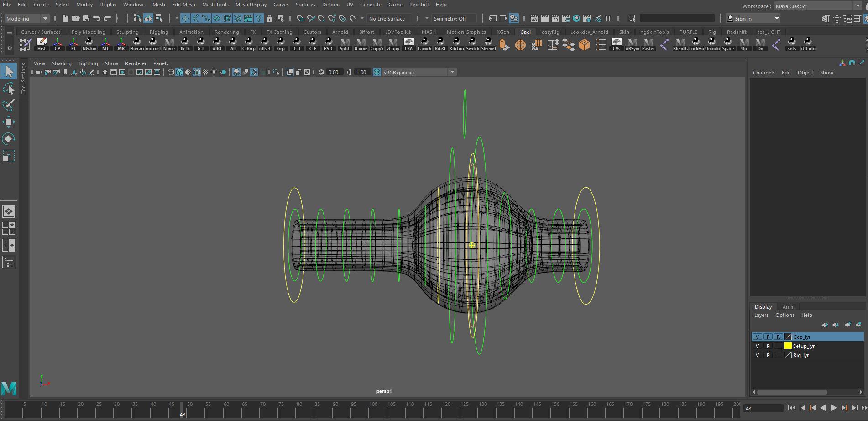Expand the sRGB gamma view transform dropdown
Screen dimensions: 868x421
coord(452,72)
